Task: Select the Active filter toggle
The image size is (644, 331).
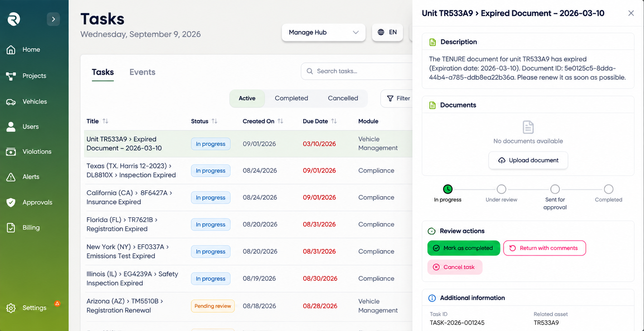Action: tap(247, 98)
